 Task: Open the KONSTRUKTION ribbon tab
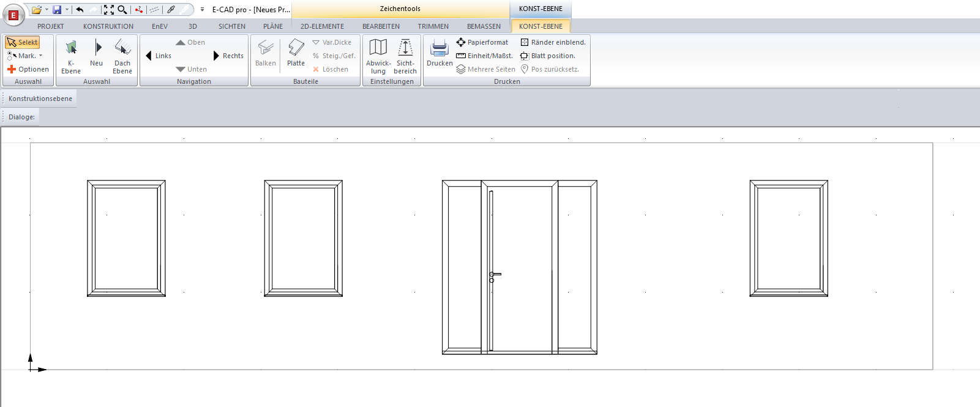108,26
